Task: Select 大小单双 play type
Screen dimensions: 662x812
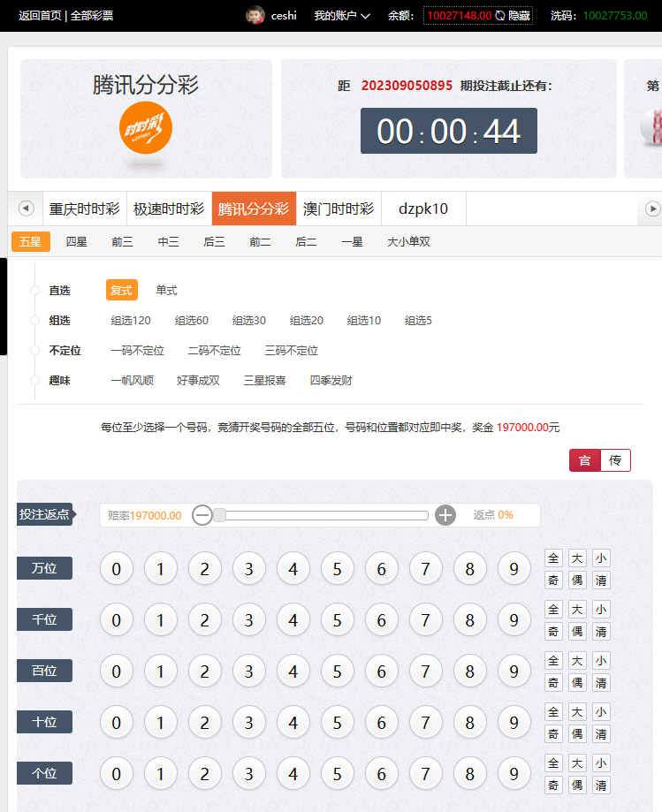Action: click(408, 242)
